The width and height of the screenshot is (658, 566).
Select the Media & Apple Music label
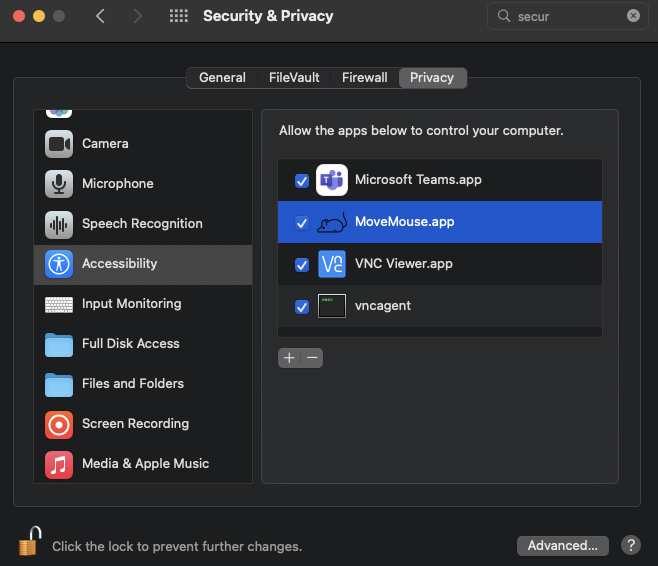coord(146,464)
